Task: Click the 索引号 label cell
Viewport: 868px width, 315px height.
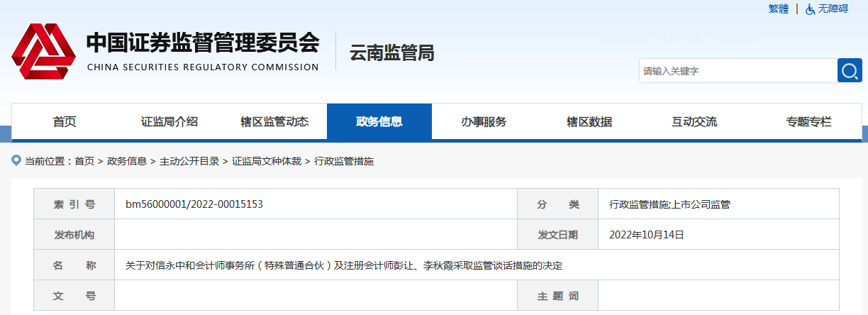Action: [x=74, y=204]
